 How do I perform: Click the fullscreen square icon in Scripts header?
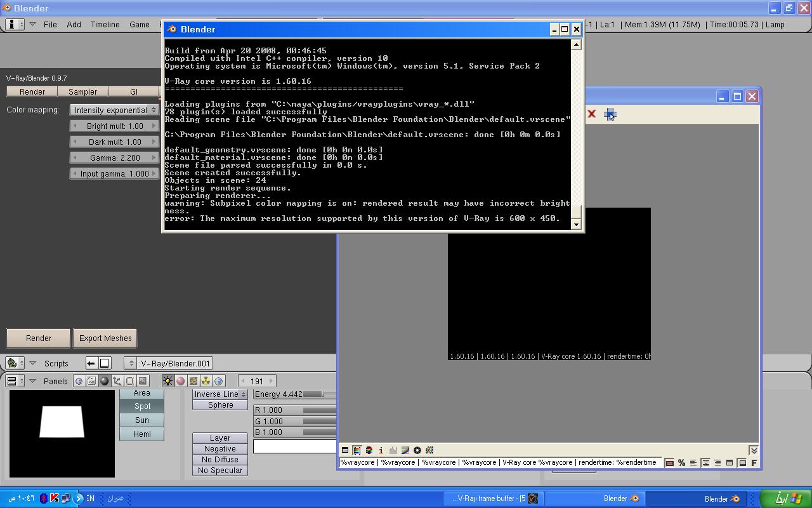[x=105, y=363]
